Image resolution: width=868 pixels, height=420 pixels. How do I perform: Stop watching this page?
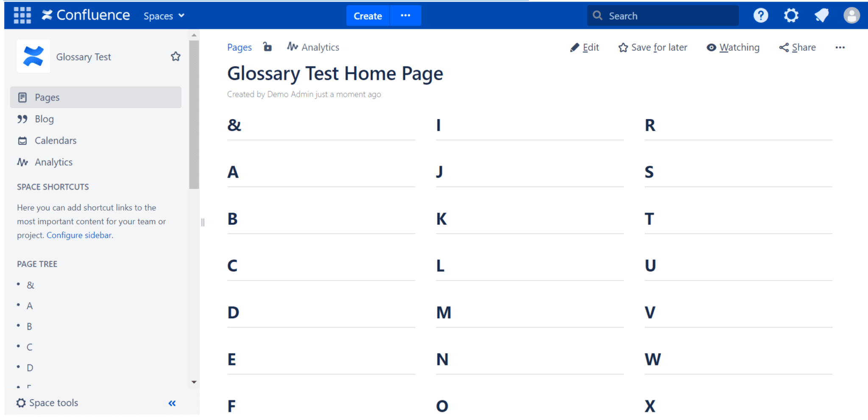click(733, 47)
